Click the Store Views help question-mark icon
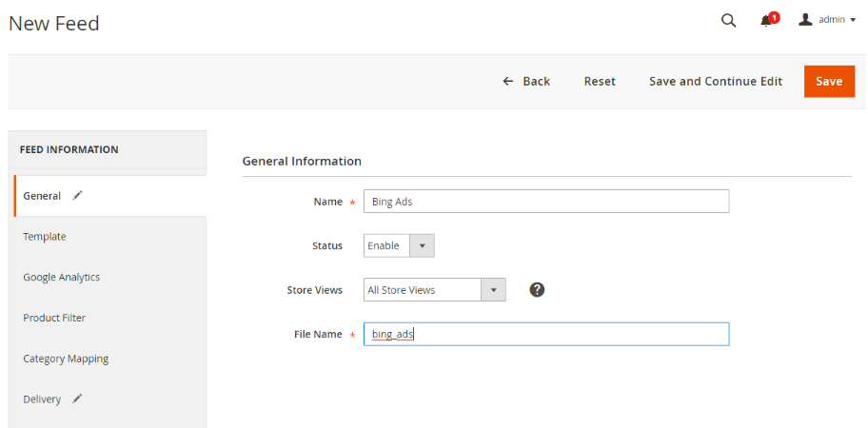Viewport: 868px width, 428px height. click(537, 290)
